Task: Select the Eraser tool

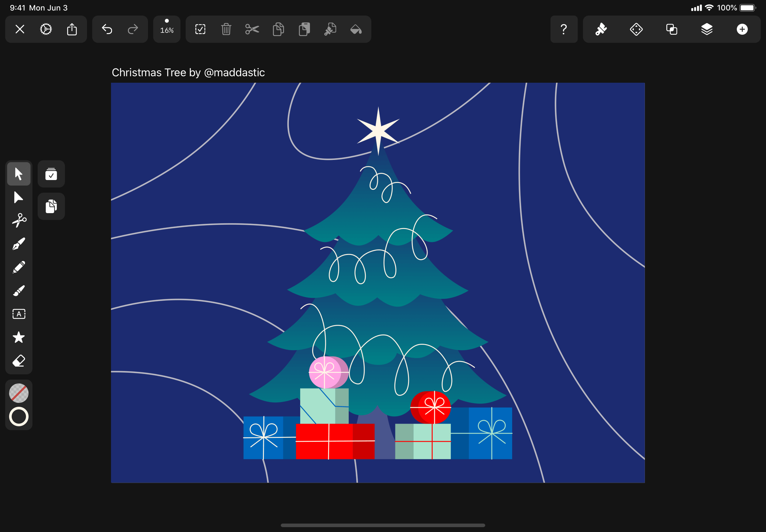Action: point(19,361)
